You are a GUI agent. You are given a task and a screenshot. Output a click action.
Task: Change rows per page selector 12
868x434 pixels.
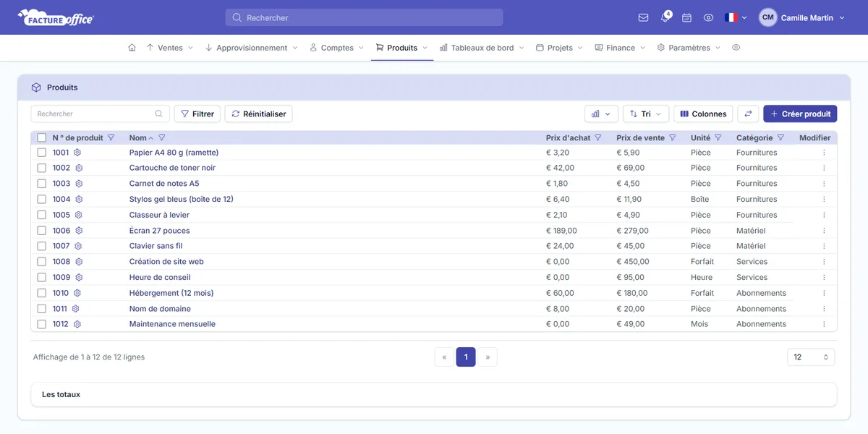pos(811,357)
